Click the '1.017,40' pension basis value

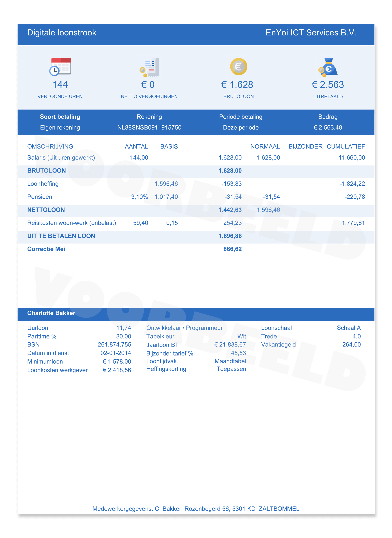coord(166,197)
